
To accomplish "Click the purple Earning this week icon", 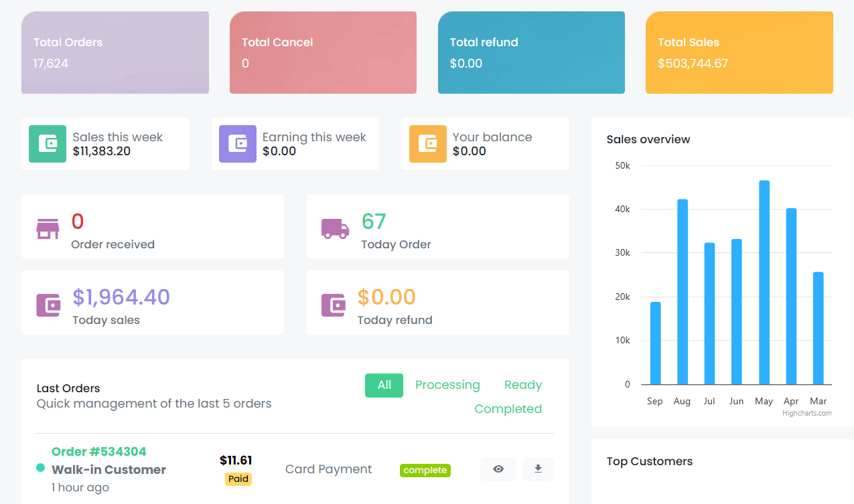I will point(238,144).
